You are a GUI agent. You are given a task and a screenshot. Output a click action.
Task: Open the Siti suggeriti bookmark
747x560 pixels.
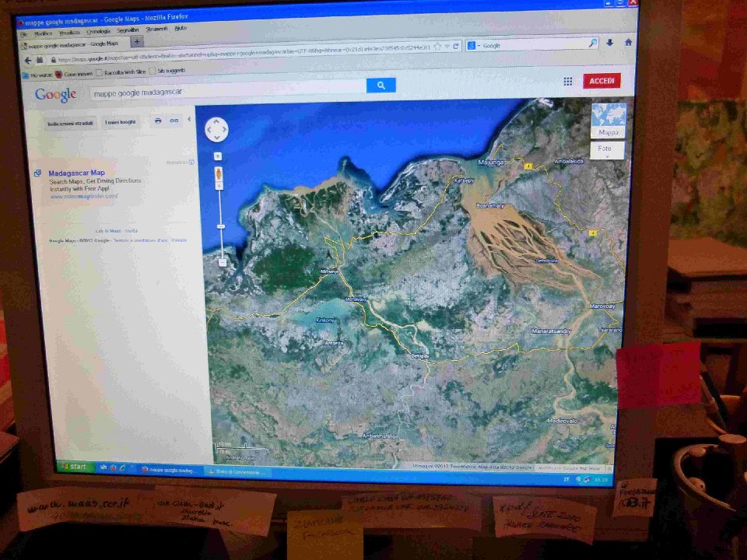click(167, 71)
